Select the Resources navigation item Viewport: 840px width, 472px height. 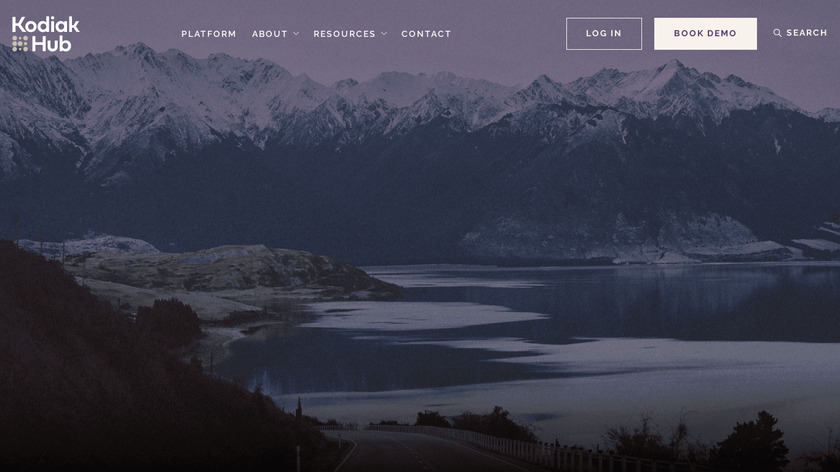[344, 34]
